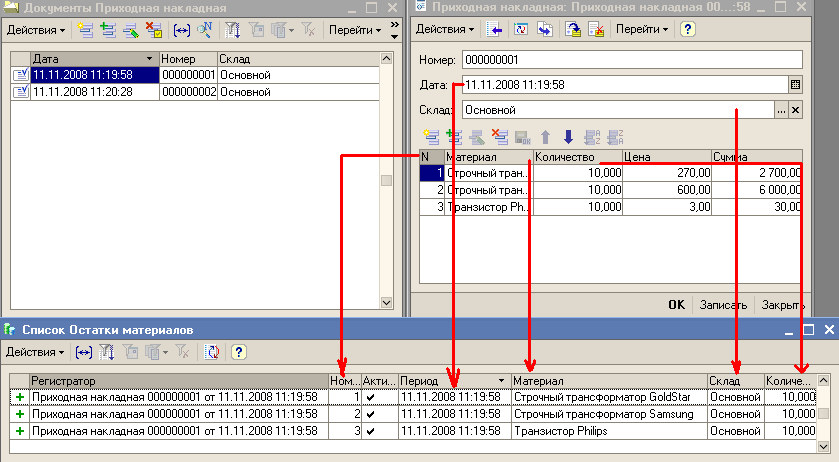Date interval icon in Остатки материалов toolbar
Screen dimensions: 839x462
click(x=84, y=352)
